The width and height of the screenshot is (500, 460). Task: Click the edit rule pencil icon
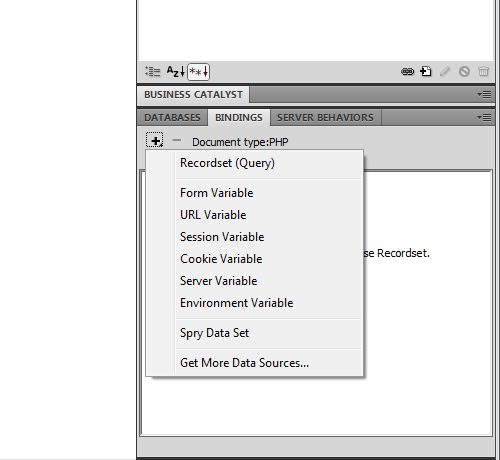445,71
